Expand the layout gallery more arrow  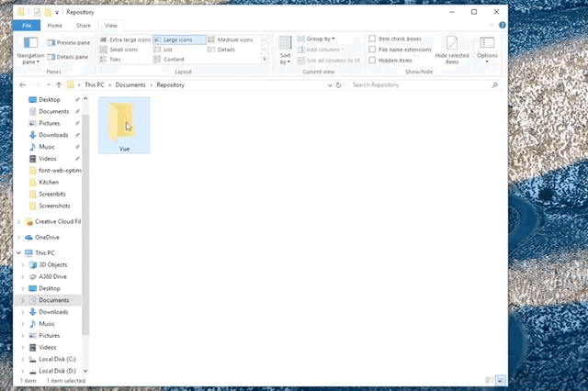click(x=265, y=59)
